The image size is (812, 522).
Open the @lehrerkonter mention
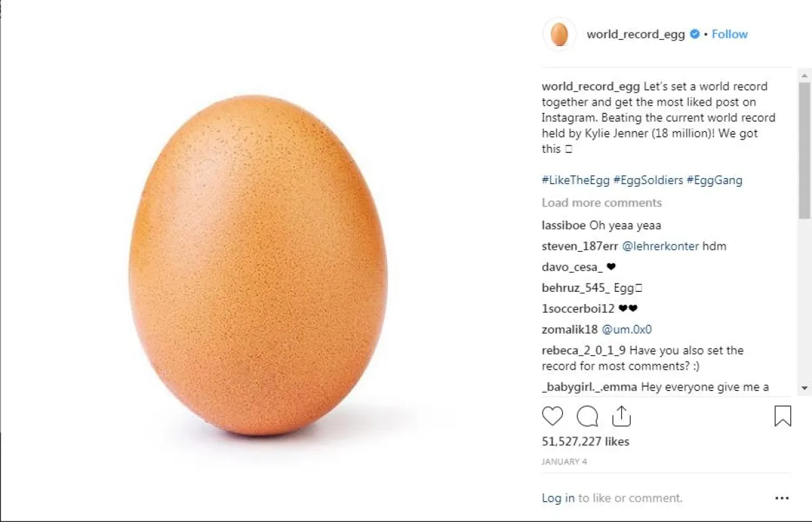click(660, 246)
